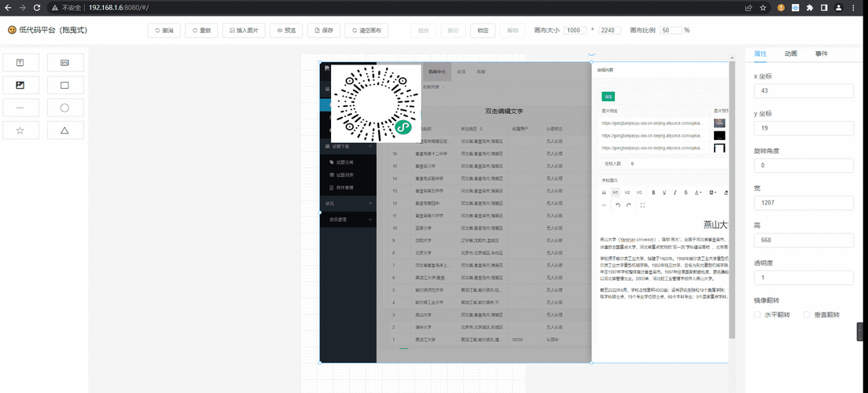Viewport: 868px width, 393px height.
Task: Select the rectangle shape tool
Action: coord(64,85)
